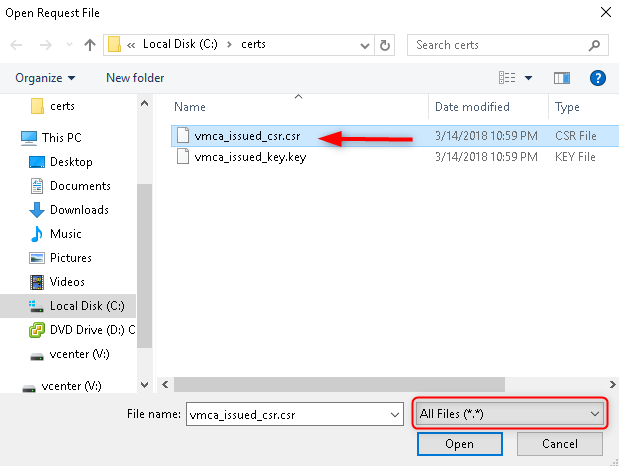Sort by the Date modified column
The height and width of the screenshot is (466, 619).
[x=472, y=107]
